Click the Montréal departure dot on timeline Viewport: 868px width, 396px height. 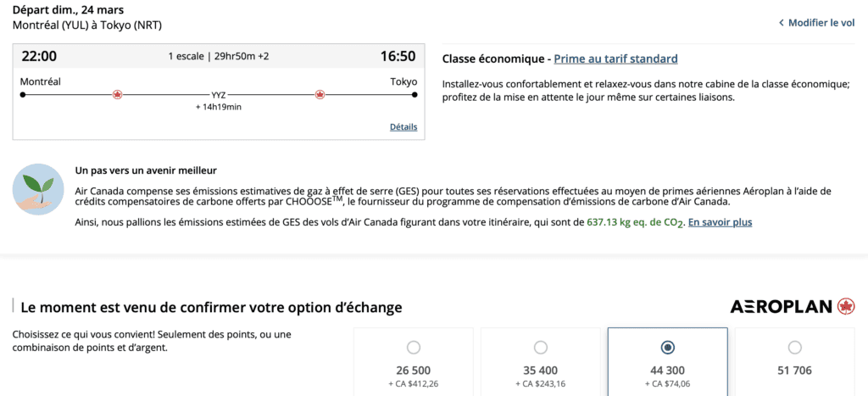pos(23,95)
